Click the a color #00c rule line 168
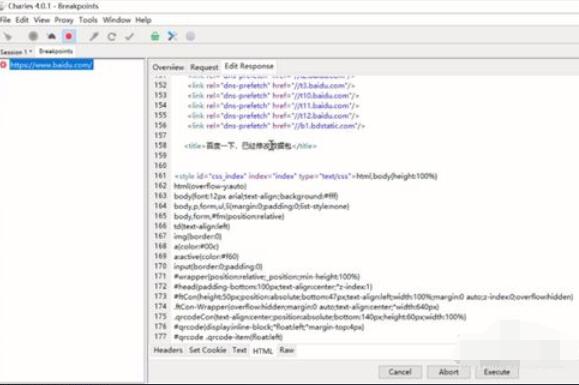The height and width of the screenshot is (385, 579). [196, 246]
